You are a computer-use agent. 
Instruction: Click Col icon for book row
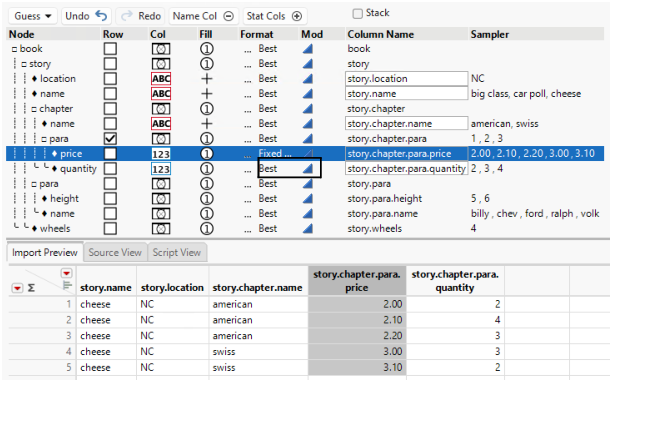pos(161,49)
